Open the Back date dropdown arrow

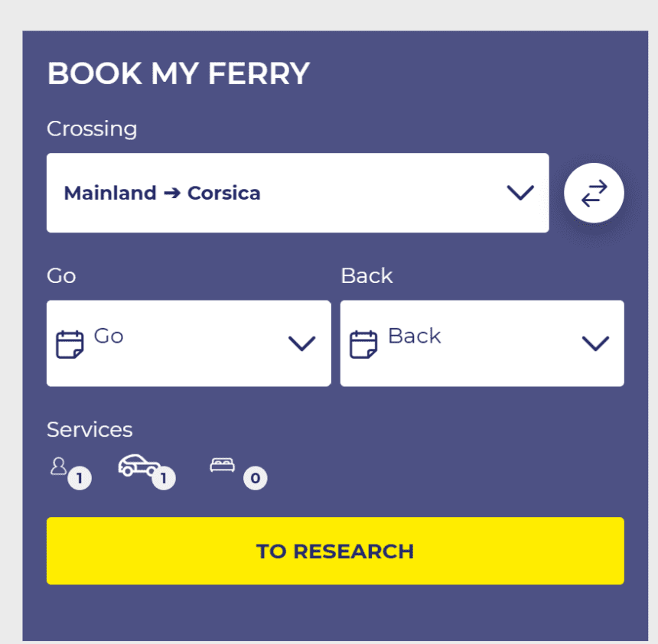click(595, 343)
